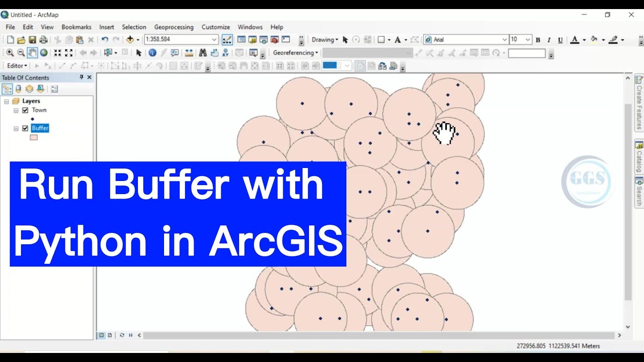This screenshot has width=644, height=362.
Task: Open the Create Features side tab
Action: pyautogui.click(x=639, y=103)
